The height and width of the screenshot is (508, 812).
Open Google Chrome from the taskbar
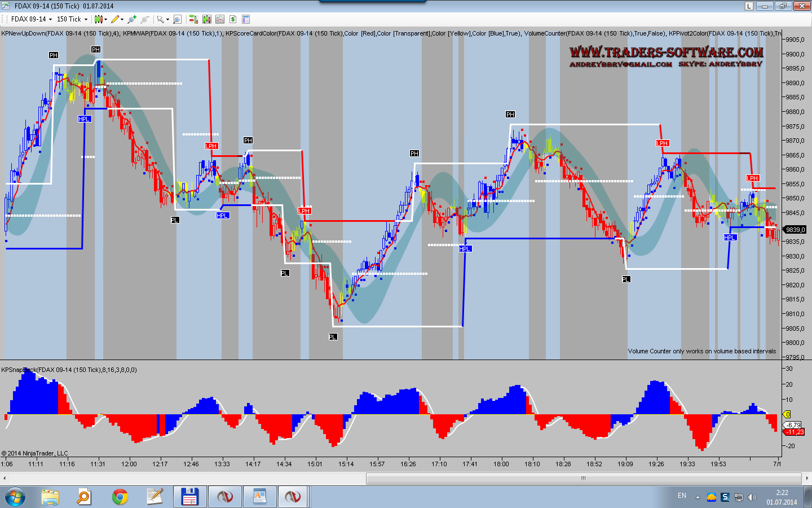click(120, 497)
